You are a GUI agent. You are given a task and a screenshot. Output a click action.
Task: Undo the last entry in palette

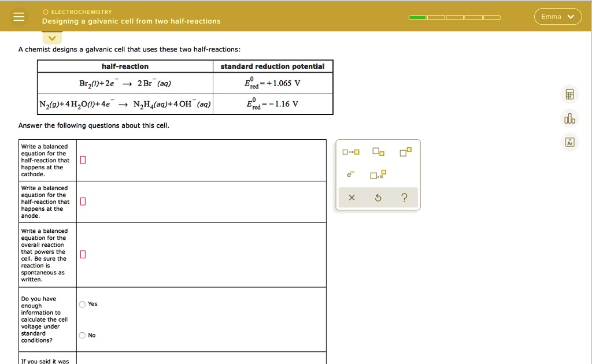coord(378,198)
